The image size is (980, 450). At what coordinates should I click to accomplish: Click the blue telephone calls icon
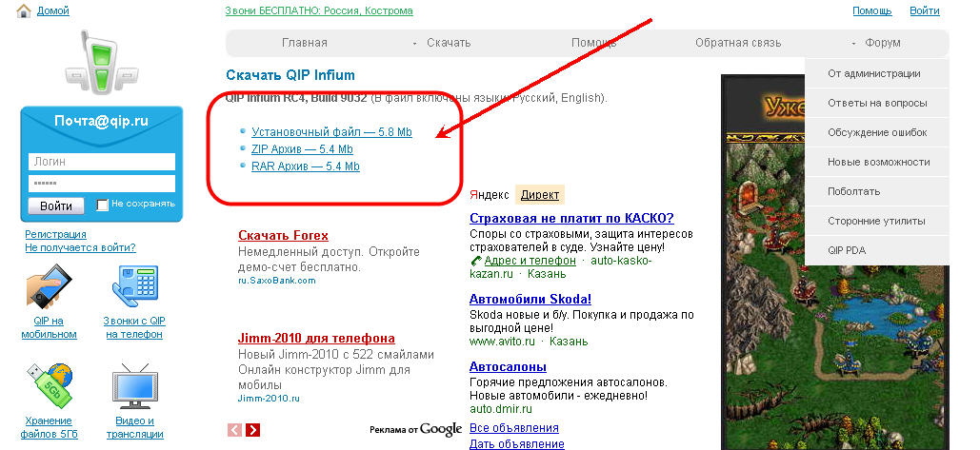(134, 287)
